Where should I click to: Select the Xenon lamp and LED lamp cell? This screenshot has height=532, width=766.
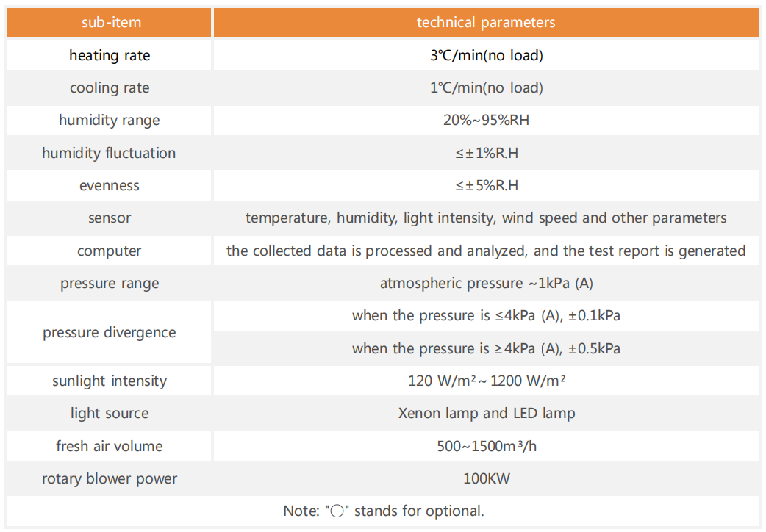point(487,414)
